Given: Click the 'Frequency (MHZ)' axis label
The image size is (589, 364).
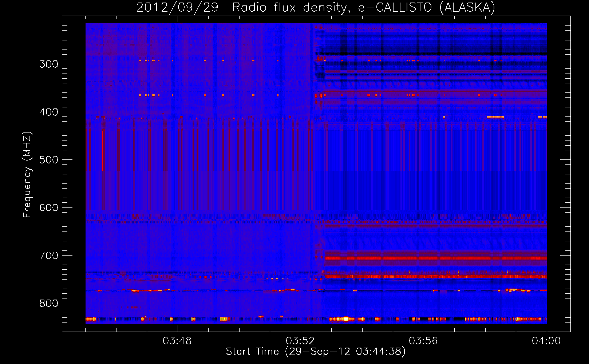Looking at the screenshot, I should pos(28,174).
